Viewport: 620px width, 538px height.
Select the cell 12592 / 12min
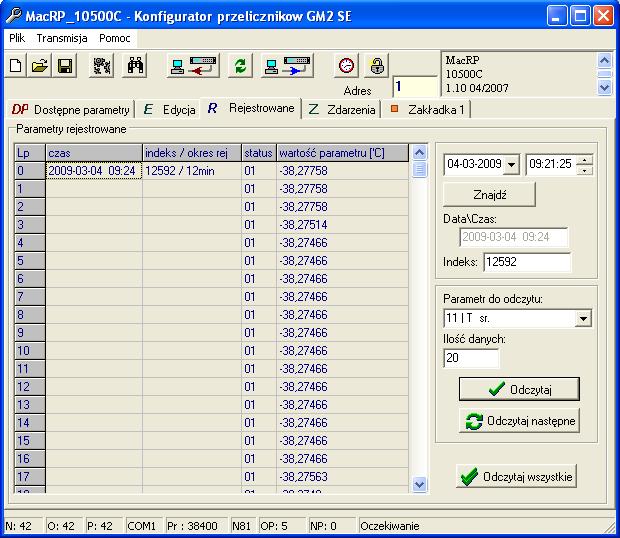pyautogui.click(x=192, y=171)
